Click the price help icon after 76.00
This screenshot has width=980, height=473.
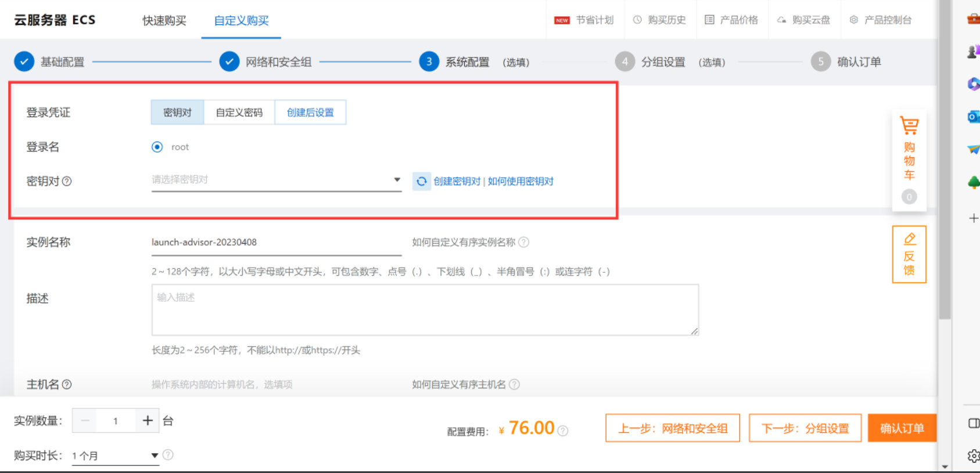562,431
